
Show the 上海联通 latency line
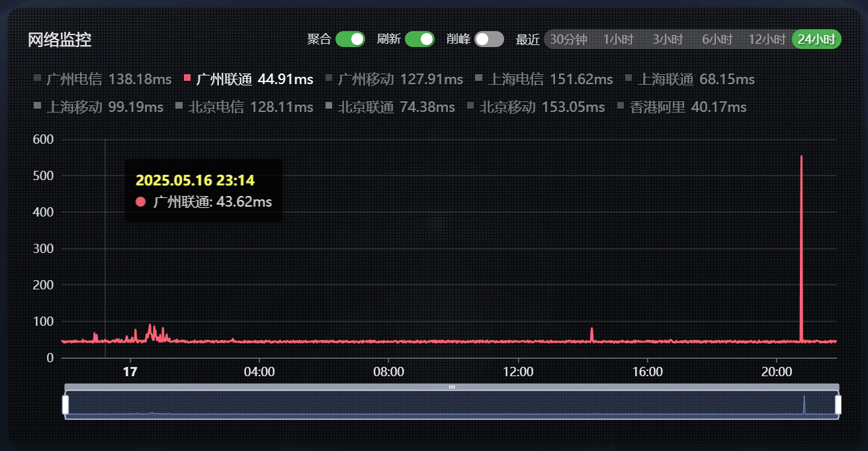click(x=689, y=79)
